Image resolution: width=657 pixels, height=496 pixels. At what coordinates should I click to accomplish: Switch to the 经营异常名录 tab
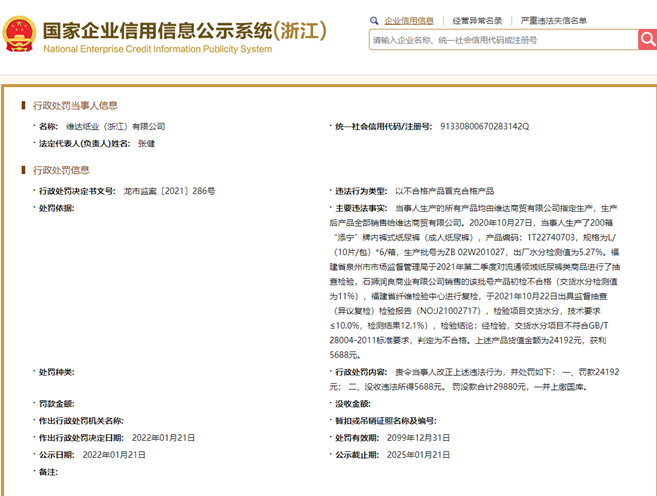[x=477, y=20]
